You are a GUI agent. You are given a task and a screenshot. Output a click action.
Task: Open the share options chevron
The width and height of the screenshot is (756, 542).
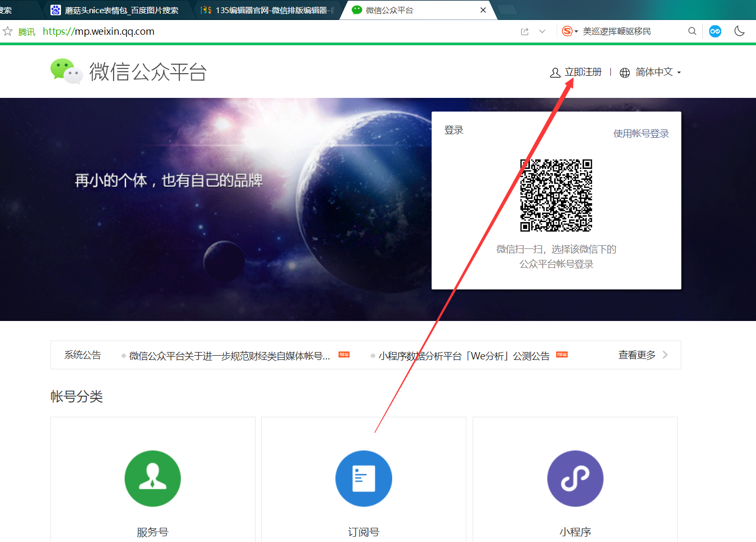click(x=543, y=31)
